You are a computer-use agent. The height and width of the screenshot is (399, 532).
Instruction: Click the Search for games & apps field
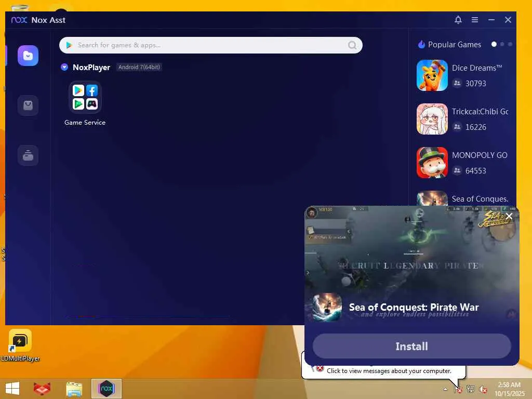[211, 45]
